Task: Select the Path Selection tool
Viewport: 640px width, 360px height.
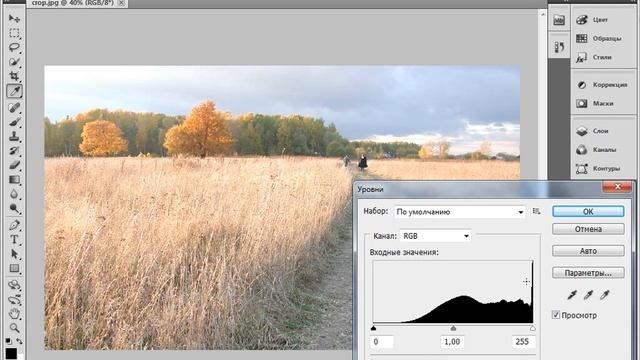Action: 14,254
